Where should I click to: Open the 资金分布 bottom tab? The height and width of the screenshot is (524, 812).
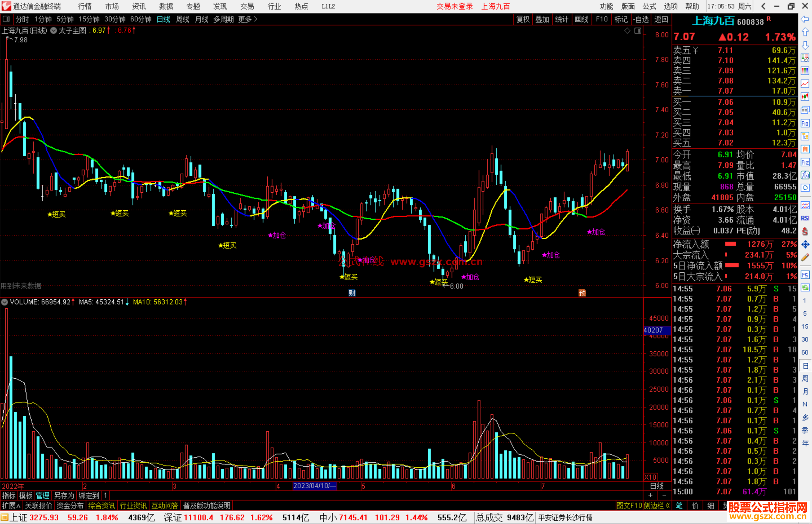tap(70, 506)
